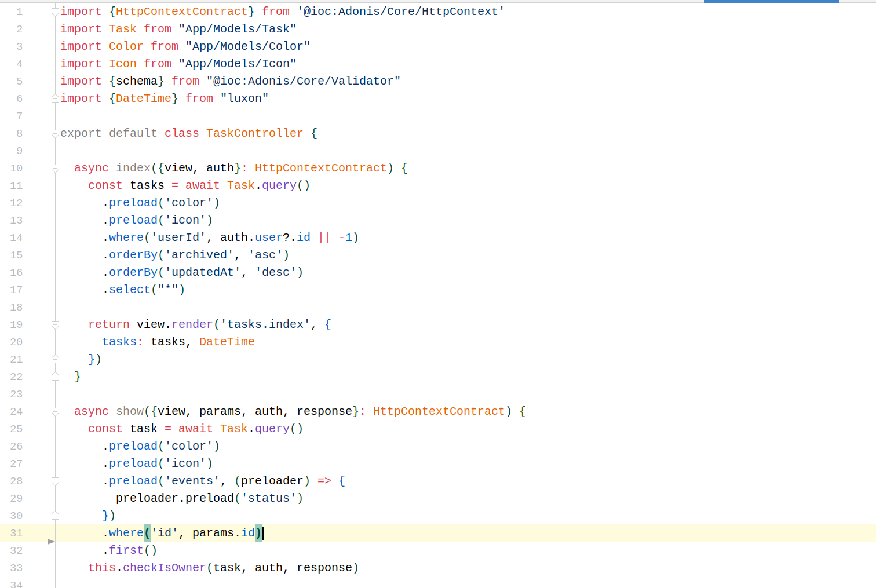Click the 'luxon' import string
Viewport: 876px width, 588px height.
coord(244,98)
